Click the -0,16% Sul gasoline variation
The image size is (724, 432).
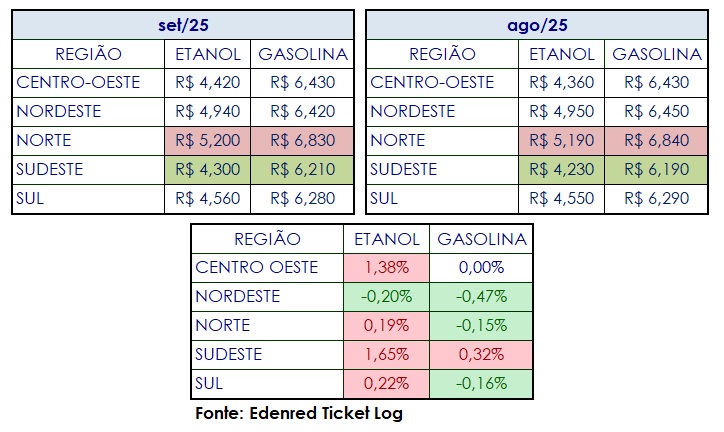tap(480, 383)
